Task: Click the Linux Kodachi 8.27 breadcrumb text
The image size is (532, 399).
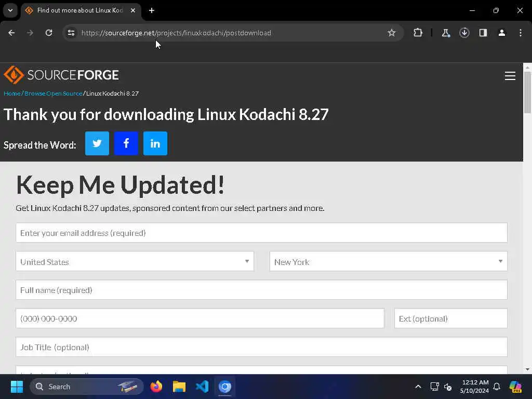Action: pos(112,94)
